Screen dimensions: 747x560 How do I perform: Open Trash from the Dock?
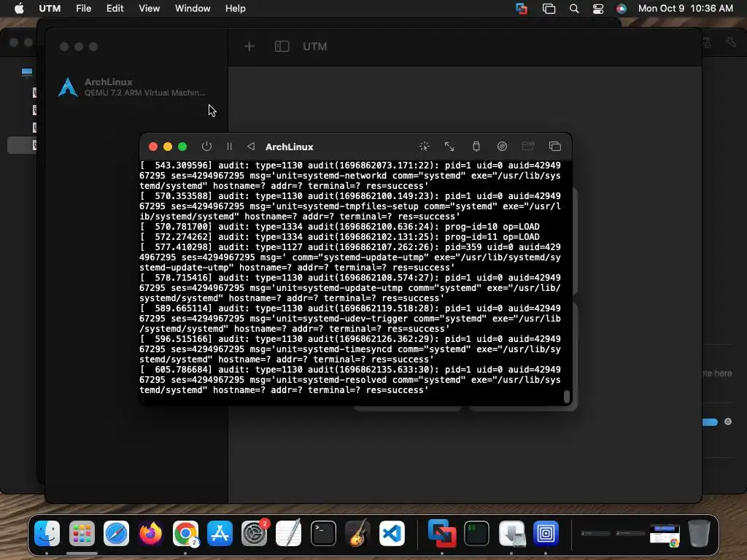[699, 533]
